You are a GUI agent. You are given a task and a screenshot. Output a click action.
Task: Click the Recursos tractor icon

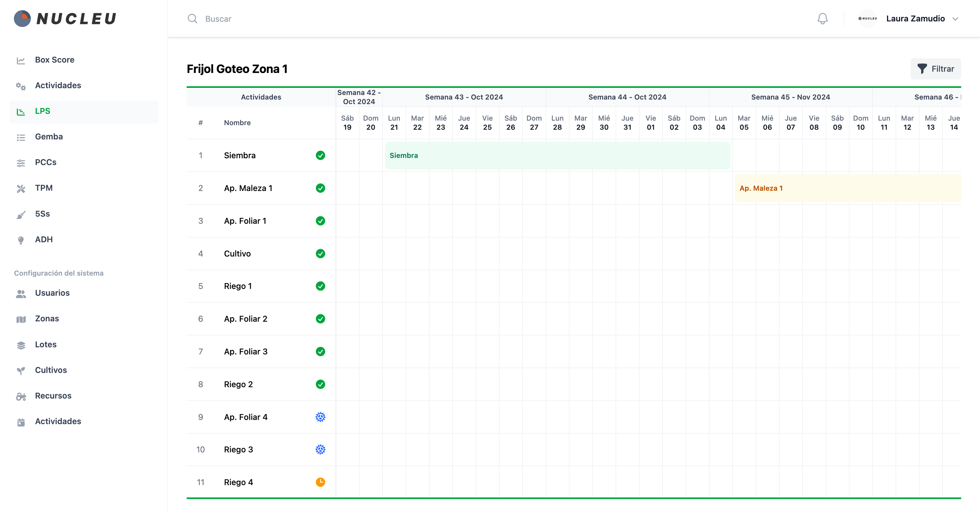pyautogui.click(x=21, y=396)
